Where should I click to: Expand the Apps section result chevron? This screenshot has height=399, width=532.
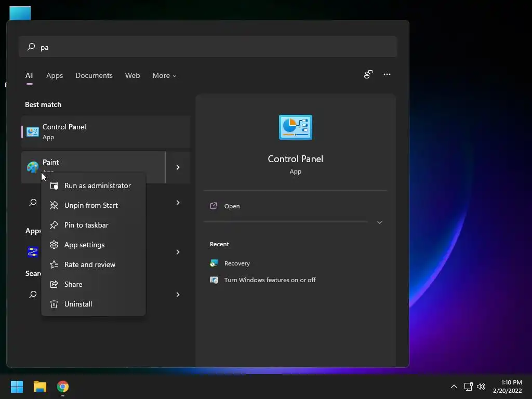[x=178, y=252]
